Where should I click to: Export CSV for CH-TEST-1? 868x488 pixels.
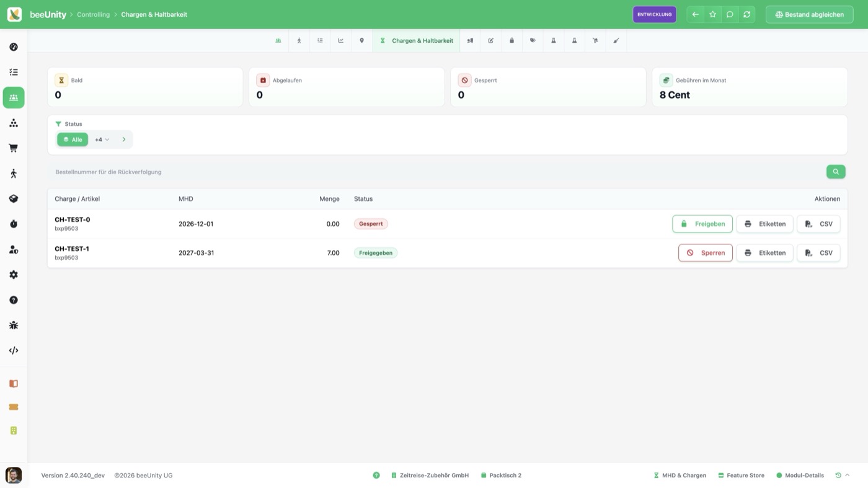point(818,253)
